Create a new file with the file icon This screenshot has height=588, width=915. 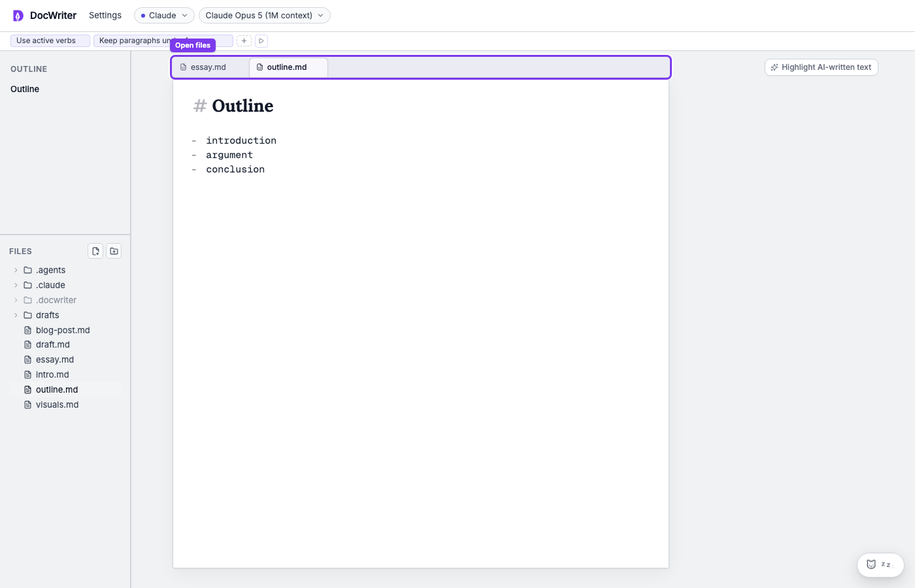coord(95,251)
